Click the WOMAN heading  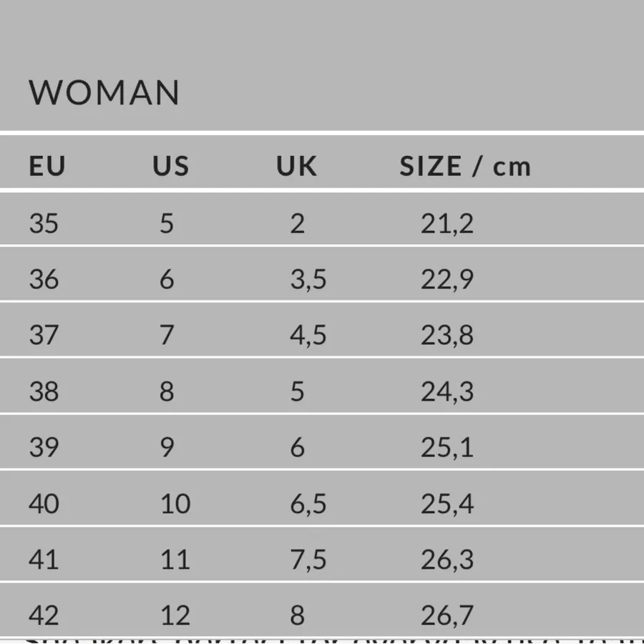[x=104, y=92]
